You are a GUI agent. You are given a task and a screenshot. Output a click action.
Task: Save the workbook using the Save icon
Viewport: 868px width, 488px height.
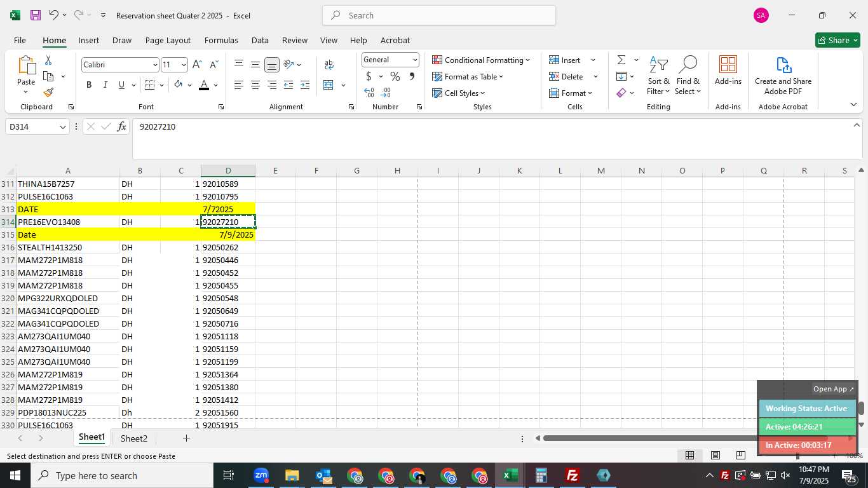tap(36, 15)
